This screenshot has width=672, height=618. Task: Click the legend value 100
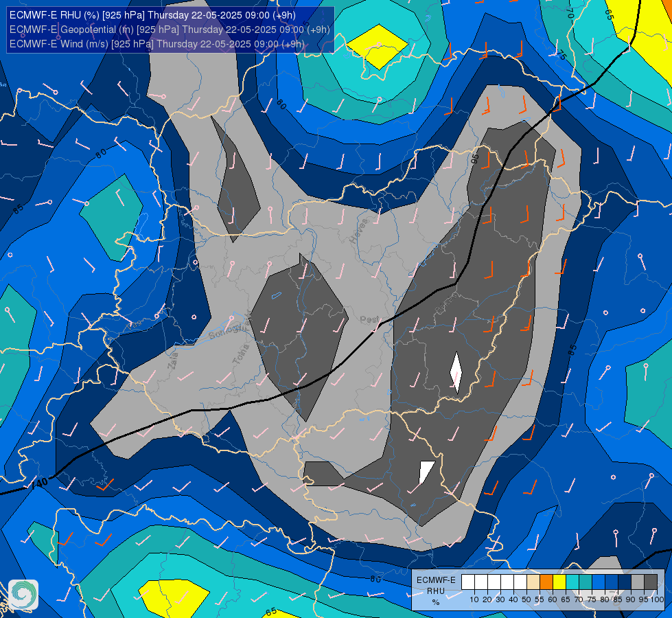coord(657,599)
